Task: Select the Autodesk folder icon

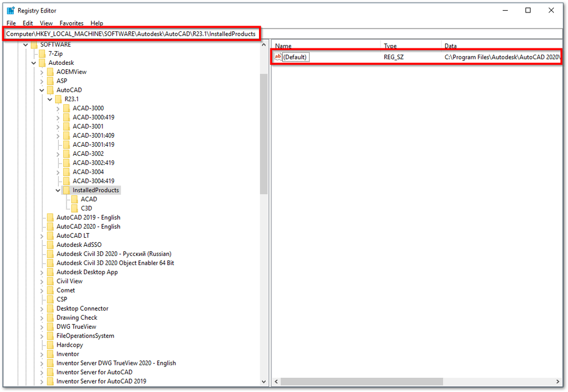Action: (x=42, y=63)
